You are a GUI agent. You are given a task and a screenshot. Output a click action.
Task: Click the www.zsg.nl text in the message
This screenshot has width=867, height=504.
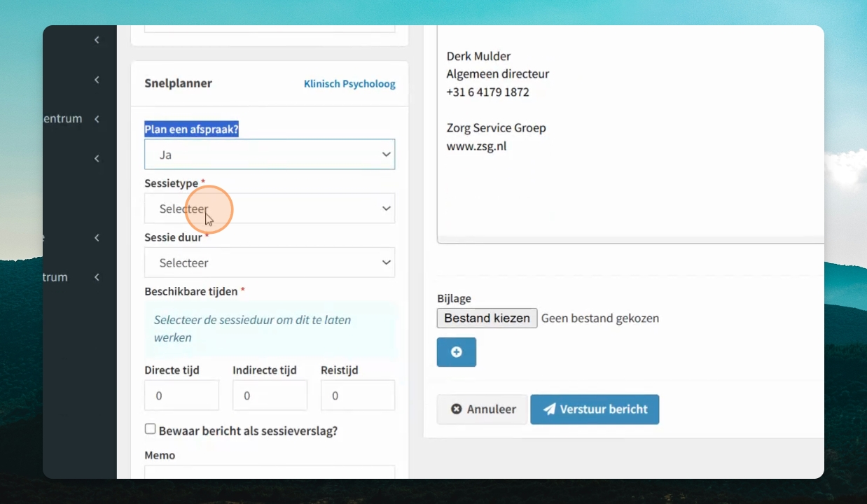476,146
